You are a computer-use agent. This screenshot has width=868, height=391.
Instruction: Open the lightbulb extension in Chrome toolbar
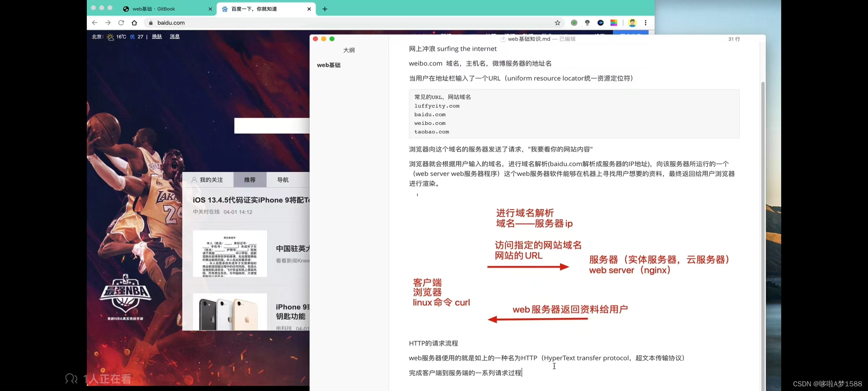tap(587, 23)
